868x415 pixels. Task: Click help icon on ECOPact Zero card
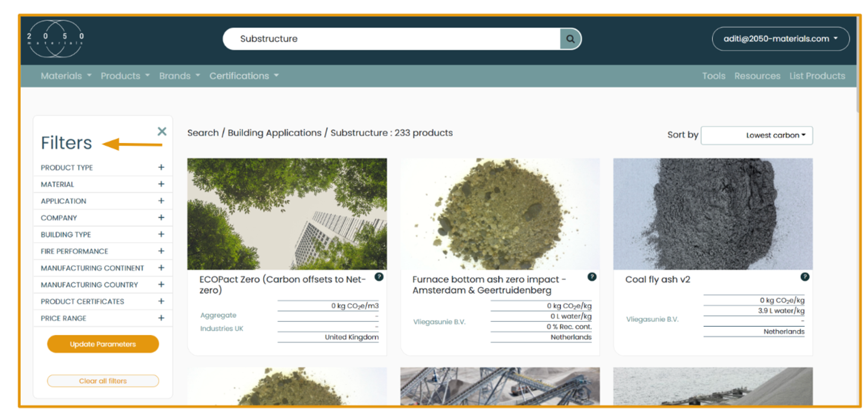pyautogui.click(x=379, y=277)
